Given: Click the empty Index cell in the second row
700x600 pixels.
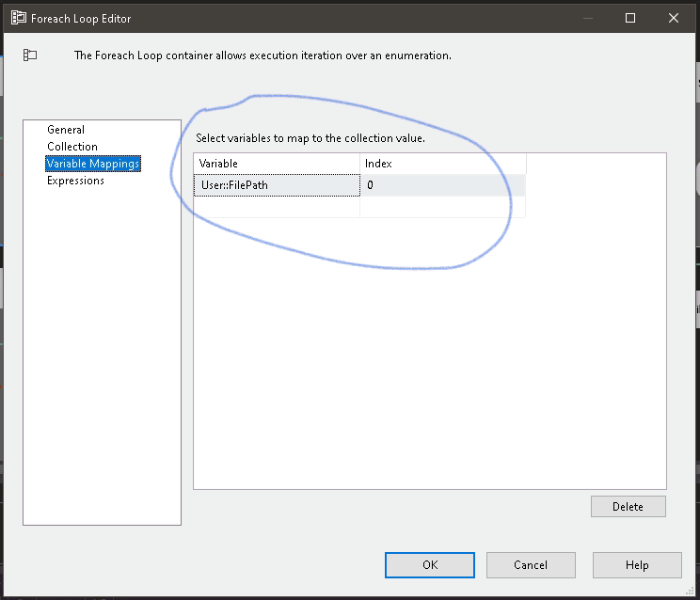Looking at the screenshot, I should (x=442, y=207).
